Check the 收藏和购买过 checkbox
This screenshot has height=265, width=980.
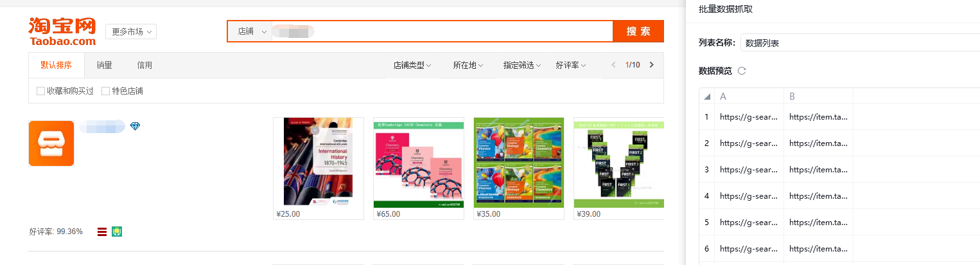click(x=40, y=91)
